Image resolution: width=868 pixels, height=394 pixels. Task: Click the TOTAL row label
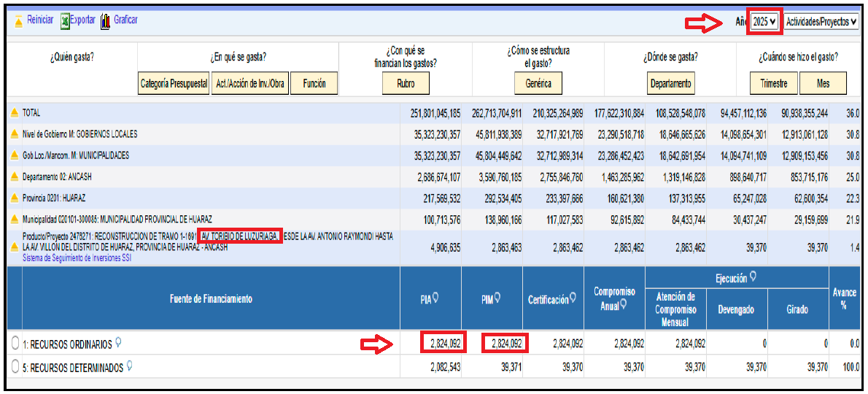click(x=31, y=113)
